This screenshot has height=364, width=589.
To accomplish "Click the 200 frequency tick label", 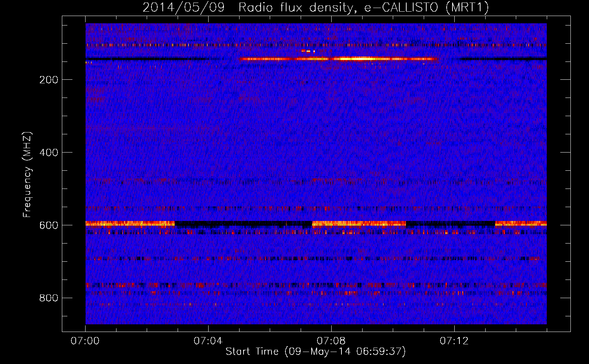I will (49, 80).
